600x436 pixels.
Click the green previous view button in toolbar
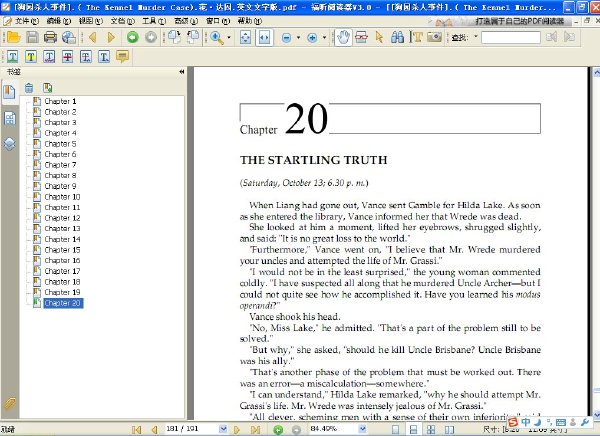click(132, 37)
